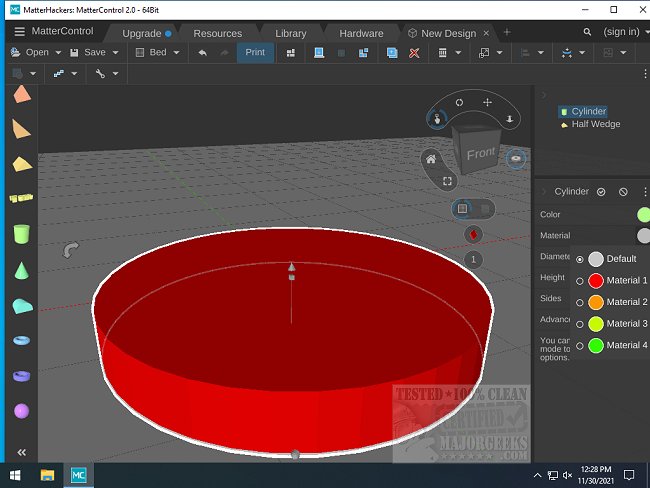Click the green Color swatch for Cylinder
650x488 pixels.
643,214
